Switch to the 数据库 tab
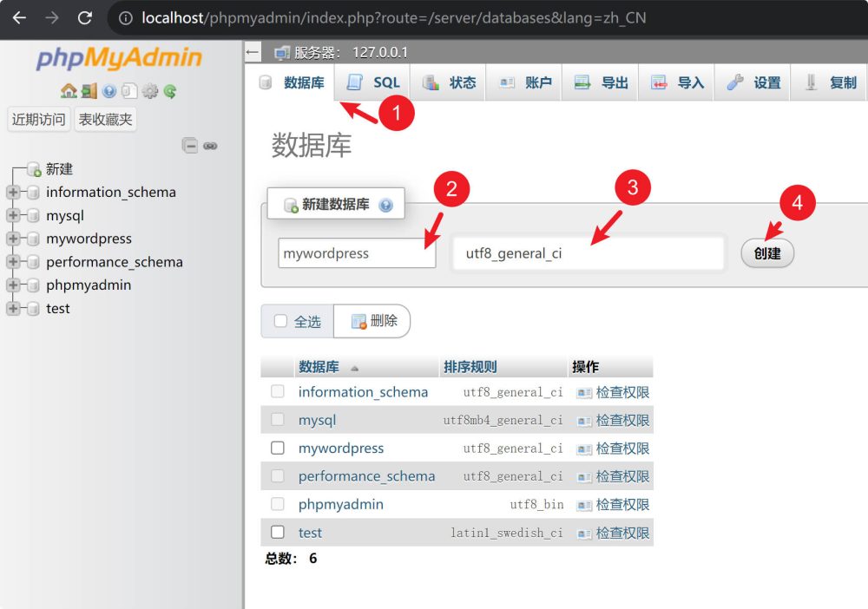This screenshot has height=609, width=868. pos(291,82)
